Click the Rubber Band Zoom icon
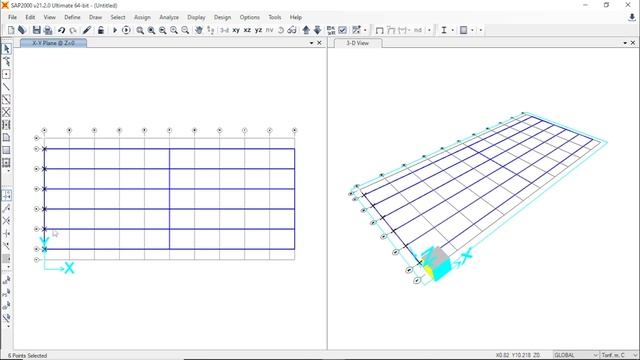Screen dimensions: 640x360 pyautogui.click(x=140, y=30)
